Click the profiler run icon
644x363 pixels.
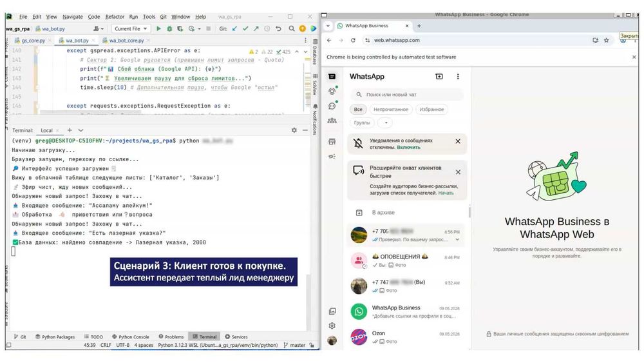[x=191, y=29]
